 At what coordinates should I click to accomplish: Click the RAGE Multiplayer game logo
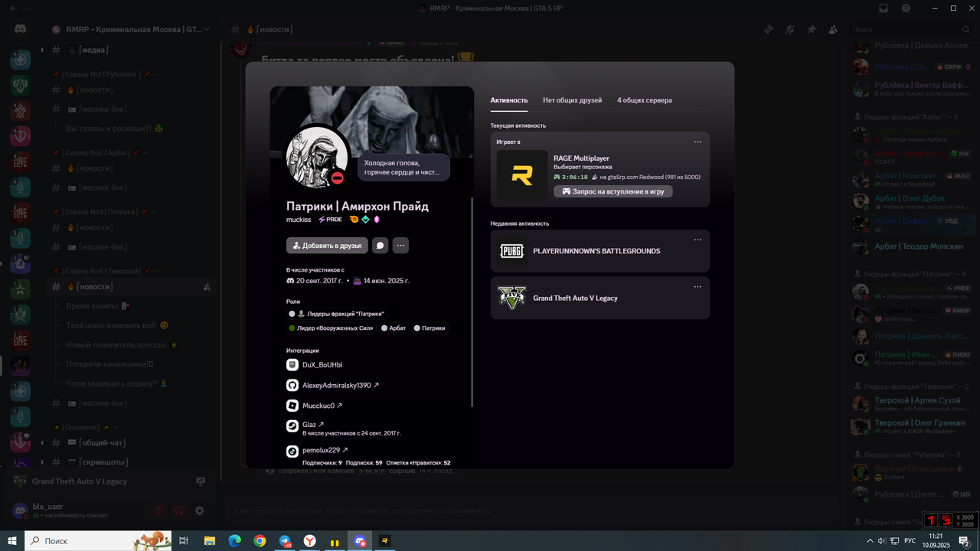click(522, 175)
